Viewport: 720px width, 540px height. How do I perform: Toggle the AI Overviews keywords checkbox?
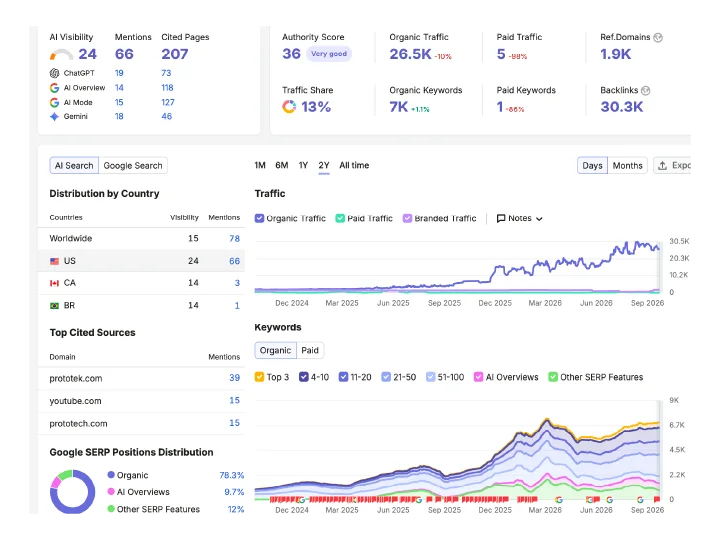click(478, 377)
